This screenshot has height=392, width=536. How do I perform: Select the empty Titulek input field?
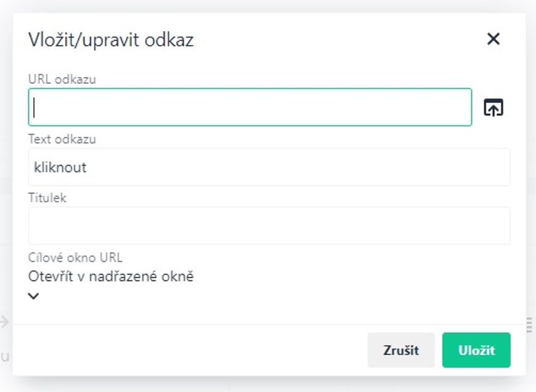269,226
